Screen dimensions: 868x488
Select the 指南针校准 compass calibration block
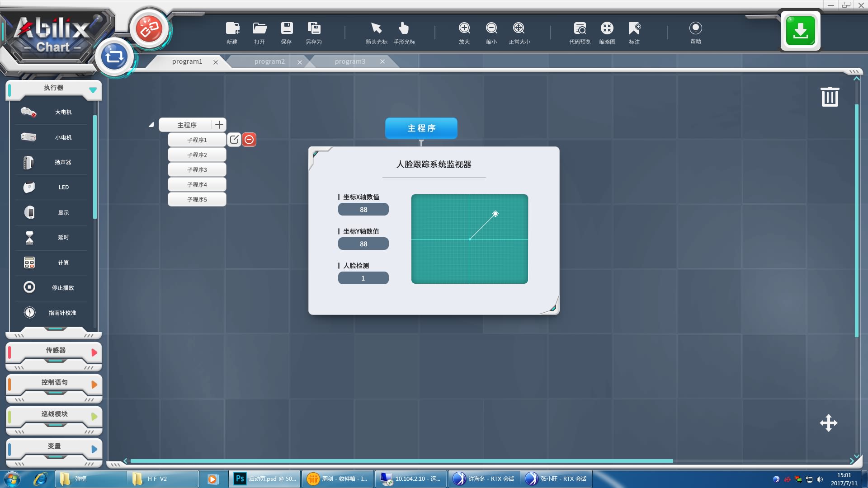pos(51,313)
